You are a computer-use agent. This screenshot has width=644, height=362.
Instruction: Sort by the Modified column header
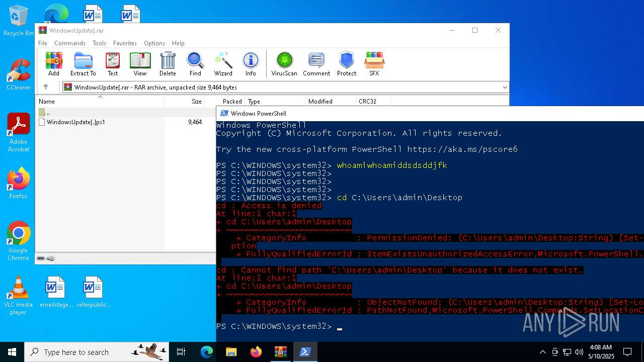point(330,101)
